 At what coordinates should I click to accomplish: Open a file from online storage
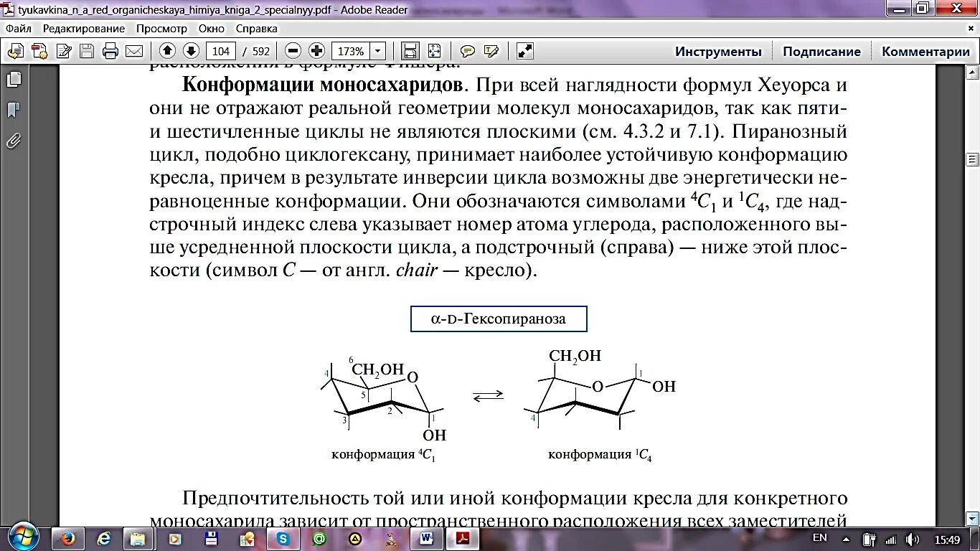tap(16, 51)
